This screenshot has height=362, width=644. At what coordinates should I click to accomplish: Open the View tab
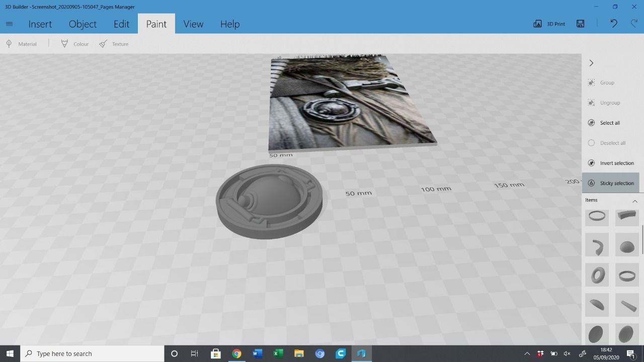[193, 24]
